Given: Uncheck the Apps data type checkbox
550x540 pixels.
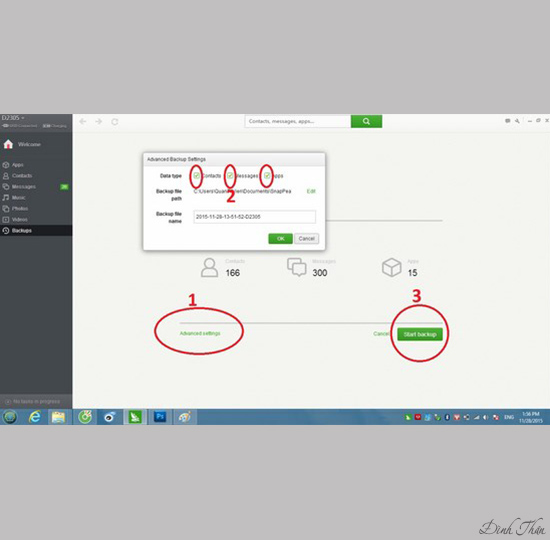Looking at the screenshot, I should 267,175.
